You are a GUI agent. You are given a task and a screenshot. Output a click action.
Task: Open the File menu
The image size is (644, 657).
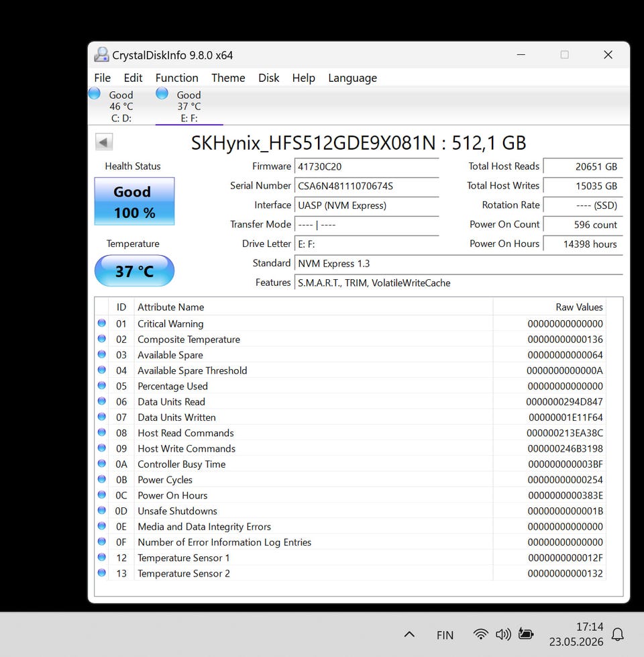[x=102, y=78]
